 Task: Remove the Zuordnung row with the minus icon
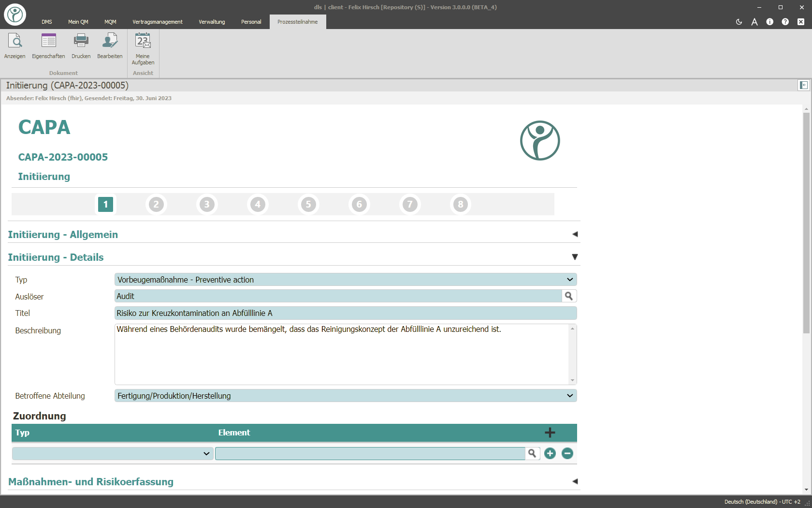click(567, 453)
